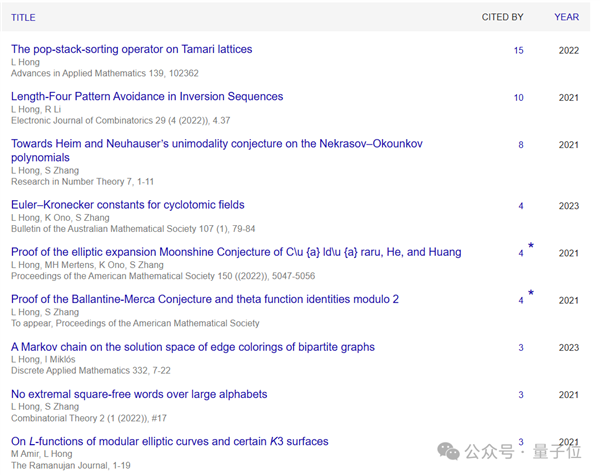The image size is (600, 475).
Task: View the 15 citations of the Tamari lattices paper
Action: click(518, 50)
